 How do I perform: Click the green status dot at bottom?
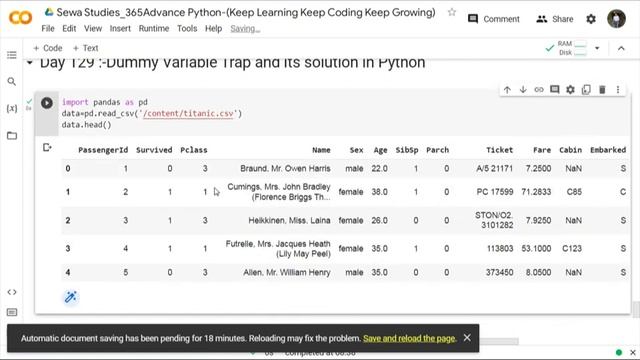(619, 353)
